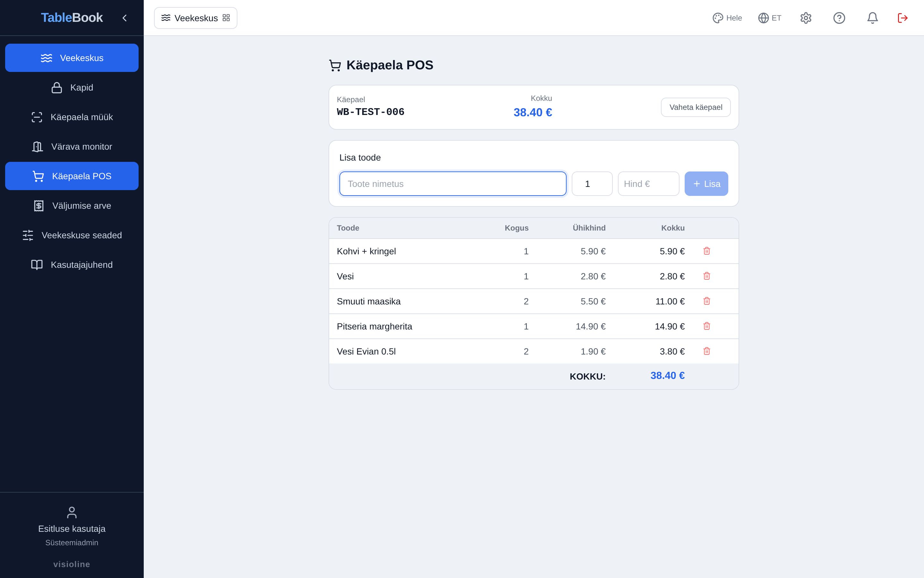
Task: Open Kasutajajuhend user guide
Action: [72, 265]
